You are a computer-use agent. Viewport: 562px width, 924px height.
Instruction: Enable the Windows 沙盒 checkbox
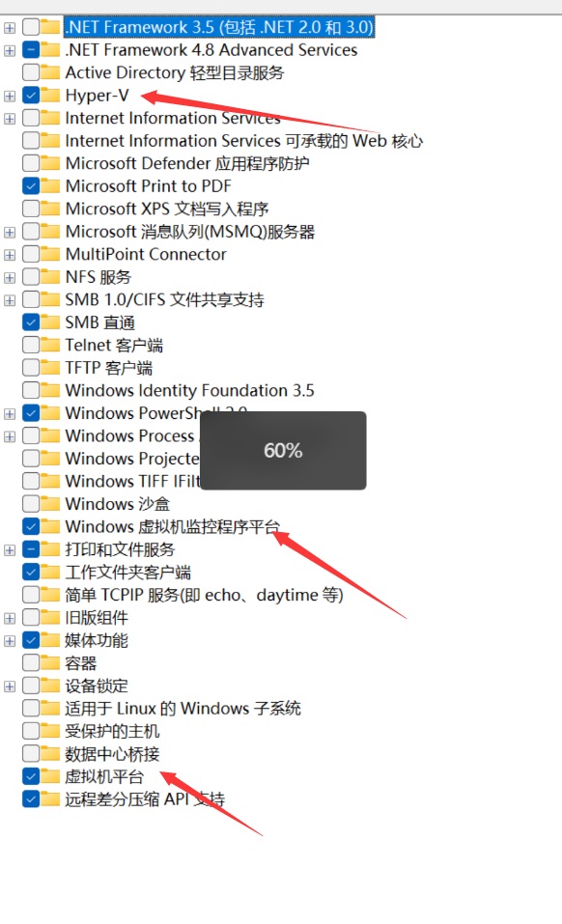pyautogui.click(x=31, y=504)
